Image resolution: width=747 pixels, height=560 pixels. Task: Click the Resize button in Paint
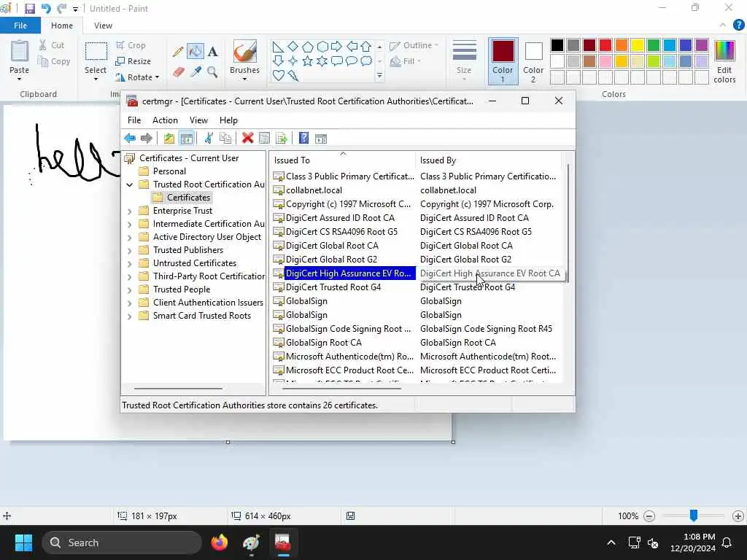[x=133, y=61]
